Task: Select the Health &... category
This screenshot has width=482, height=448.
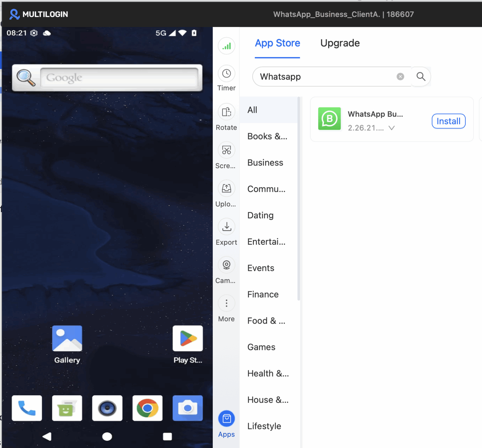Action: (268, 374)
